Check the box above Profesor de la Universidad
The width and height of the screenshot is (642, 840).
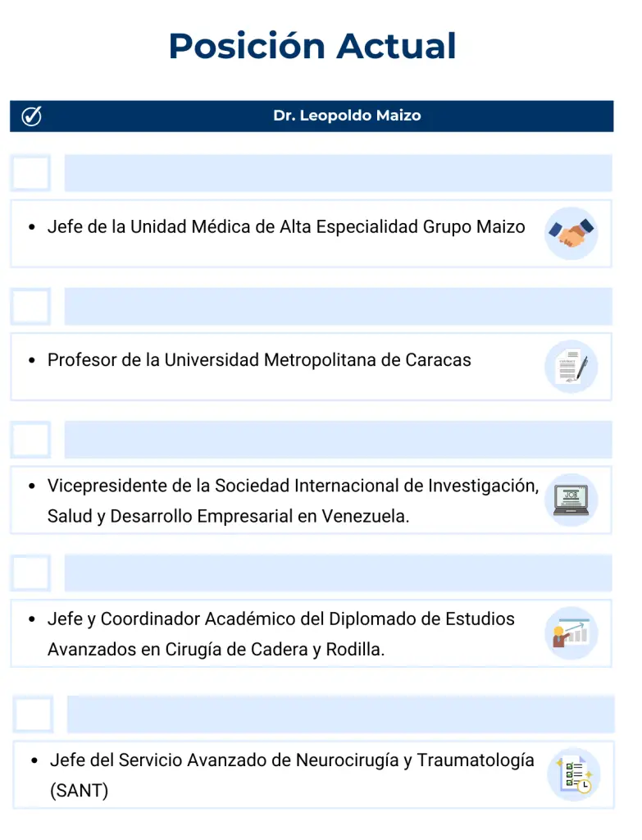(x=31, y=306)
